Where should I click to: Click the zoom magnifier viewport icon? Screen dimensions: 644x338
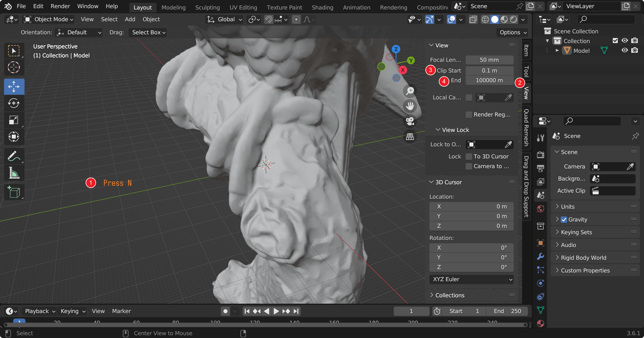pos(410,91)
